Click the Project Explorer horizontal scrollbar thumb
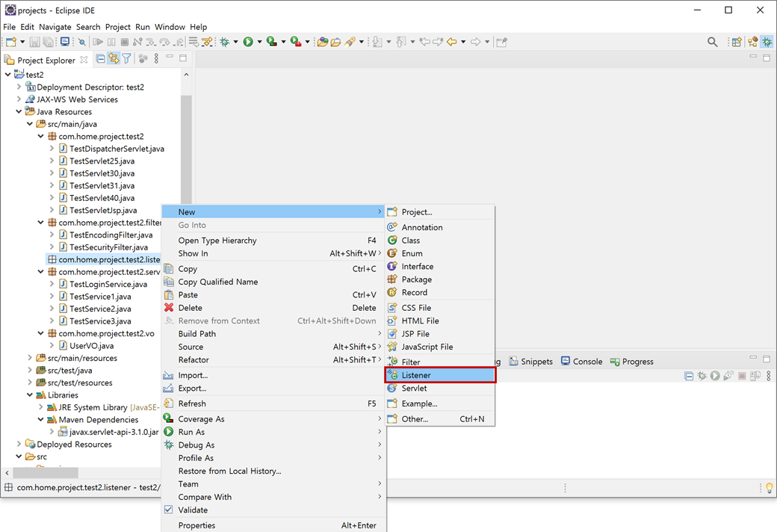This screenshot has width=777, height=532. click(x=45, y=472)
